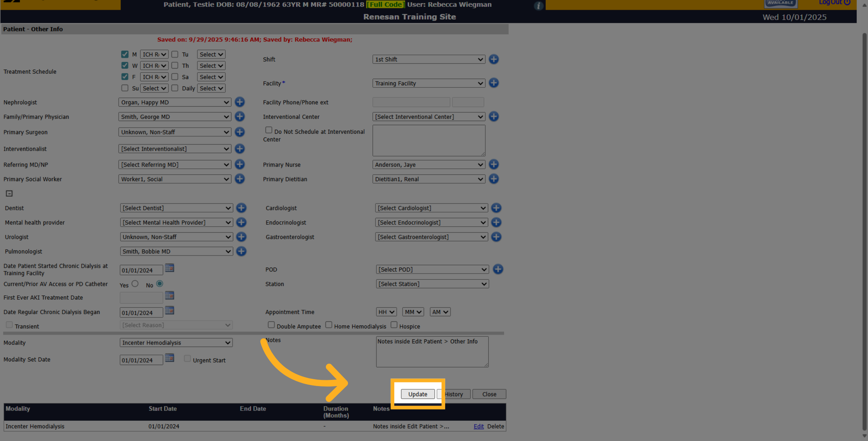Click the Update button
The height and width of the screenshot is (441, 868).
pos(418,394)
